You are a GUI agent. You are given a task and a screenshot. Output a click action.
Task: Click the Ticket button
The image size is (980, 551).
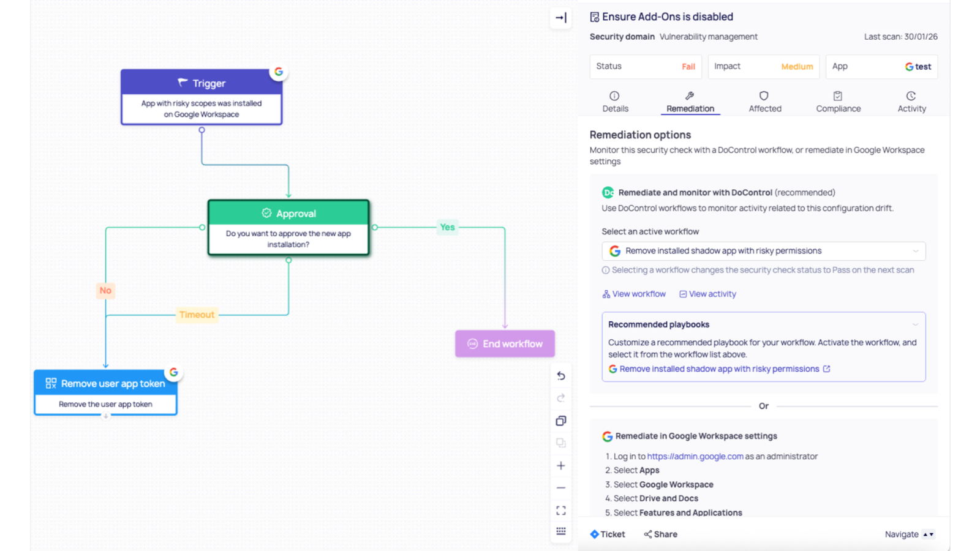[608, 534]
